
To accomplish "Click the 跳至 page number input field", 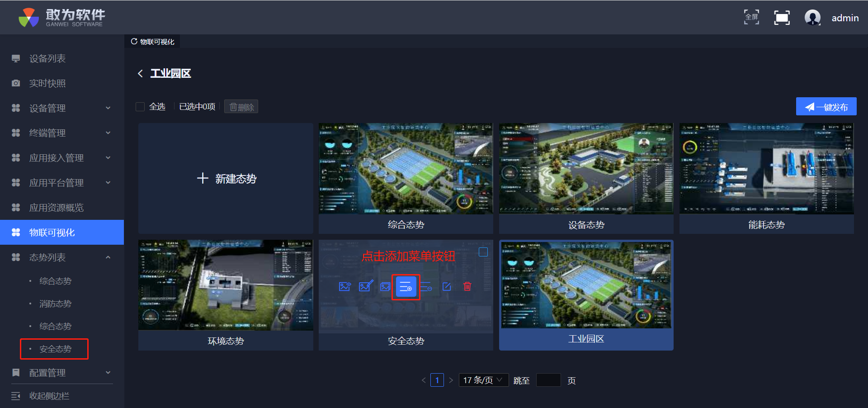I will click(548, 380).
